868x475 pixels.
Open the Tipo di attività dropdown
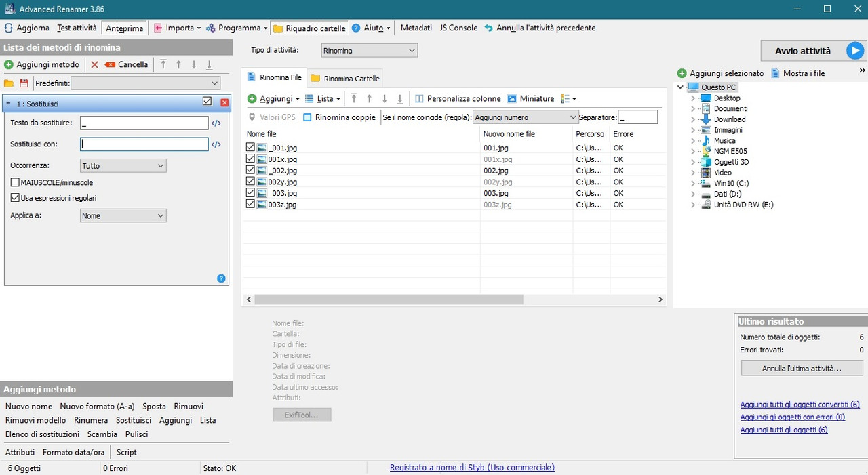369,50
